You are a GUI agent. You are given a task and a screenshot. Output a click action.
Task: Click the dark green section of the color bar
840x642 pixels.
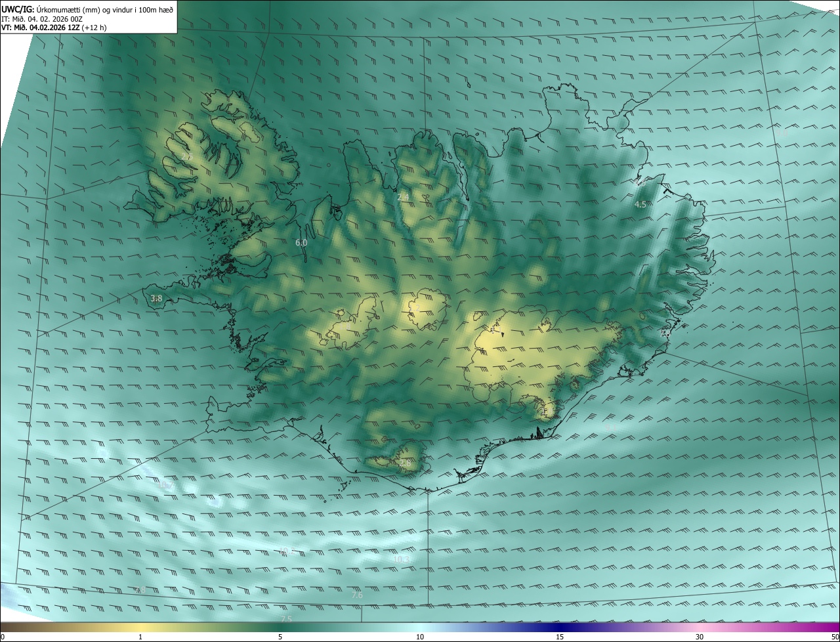(x=280, y=627)
